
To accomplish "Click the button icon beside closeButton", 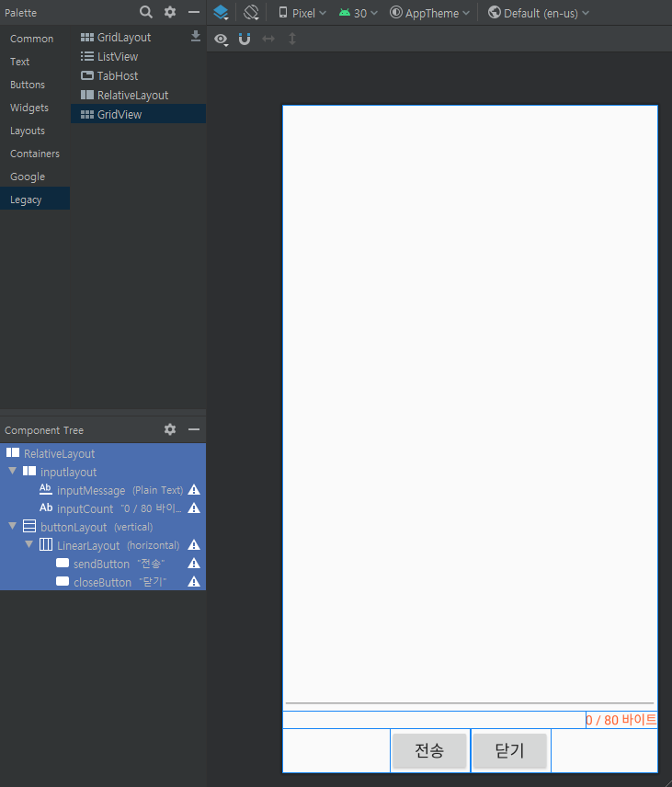I will [x=63, y=581].
